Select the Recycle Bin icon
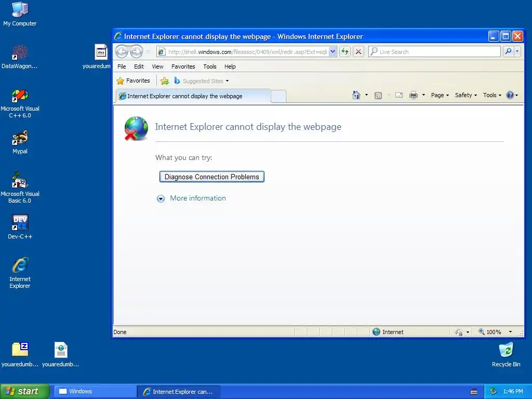Image resolution: width=532 pixels, height=399 pixels. point(506,354)
